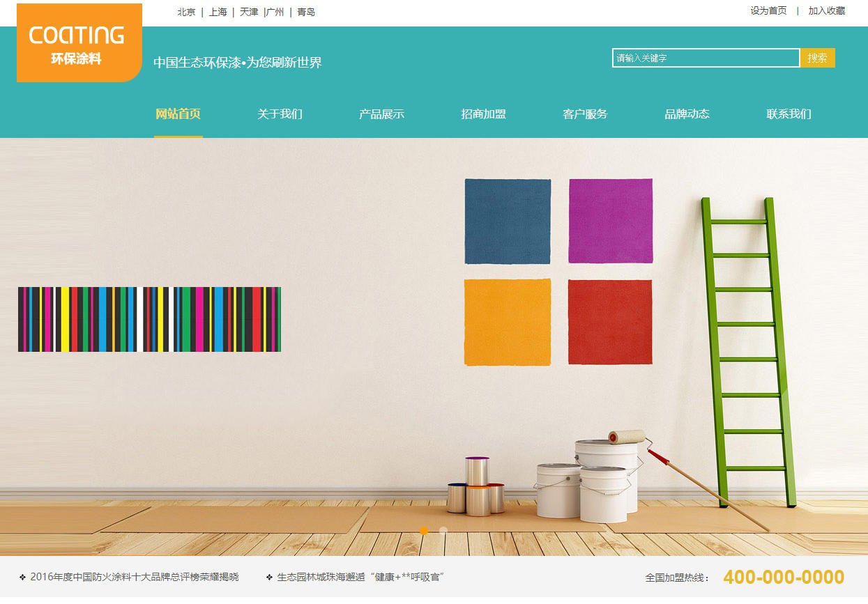Click the COATING 环保涂料 orange logo

(x=79, y=42)
